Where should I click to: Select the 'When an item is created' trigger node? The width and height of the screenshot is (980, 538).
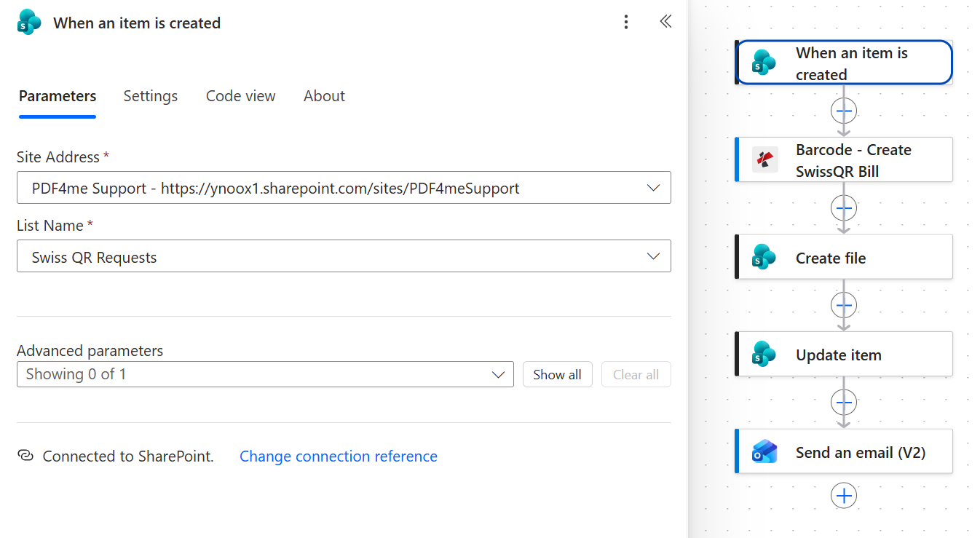pyautogui.click(x=844, y=63)
